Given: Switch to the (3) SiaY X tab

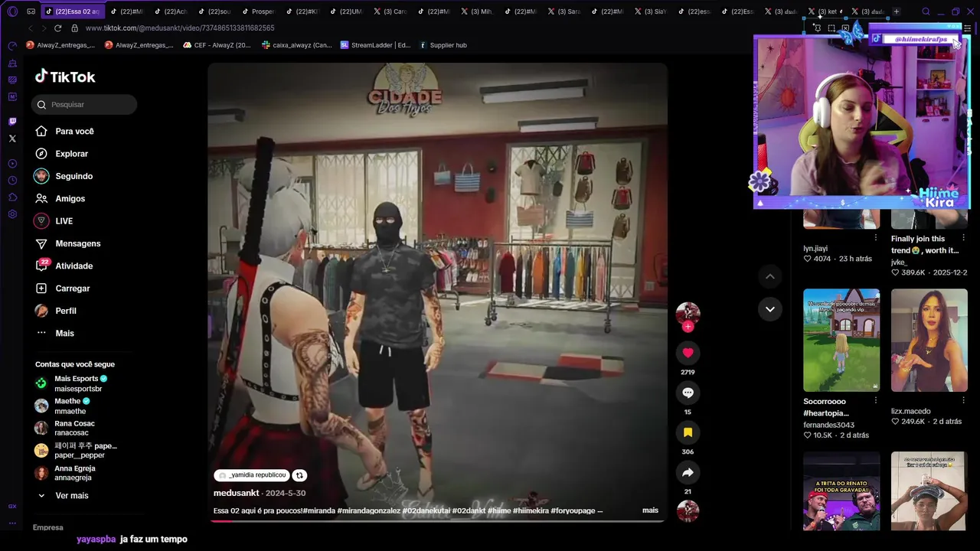Looking at the screenshot, I should pos(650,11).
